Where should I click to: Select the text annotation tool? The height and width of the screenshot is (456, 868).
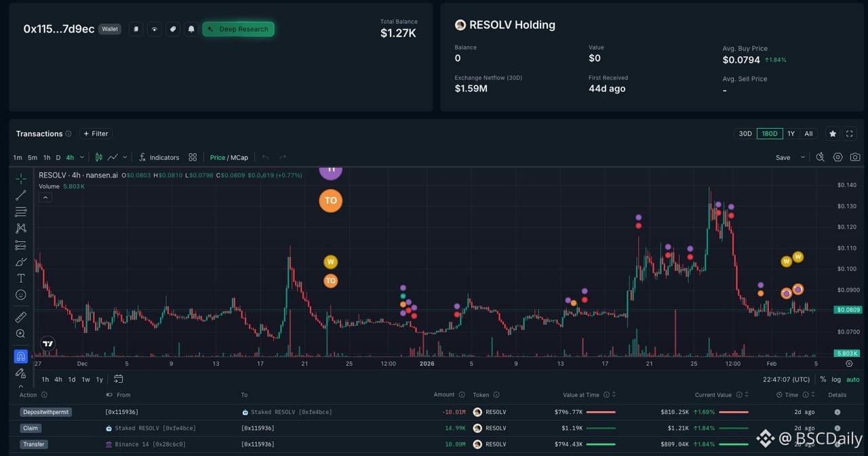(21, 278)
